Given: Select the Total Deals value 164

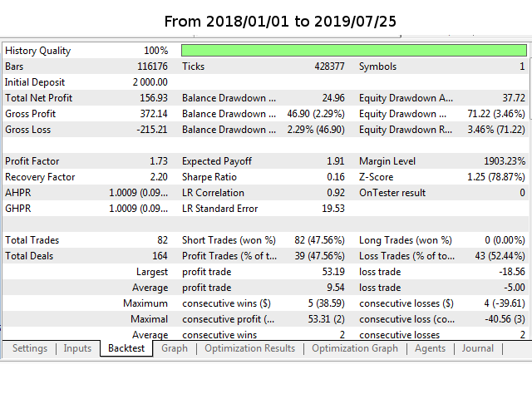Looking at the screenshot, I should click(158, 256).
